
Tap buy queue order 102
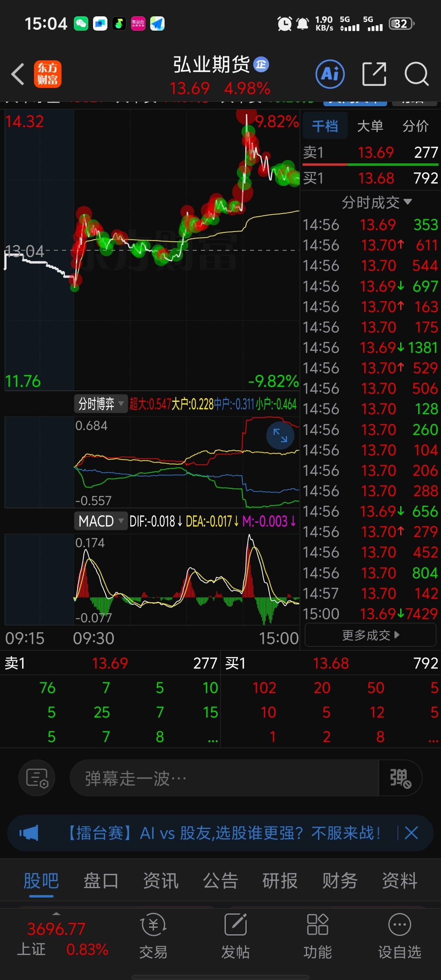click(x=264, y=688)
